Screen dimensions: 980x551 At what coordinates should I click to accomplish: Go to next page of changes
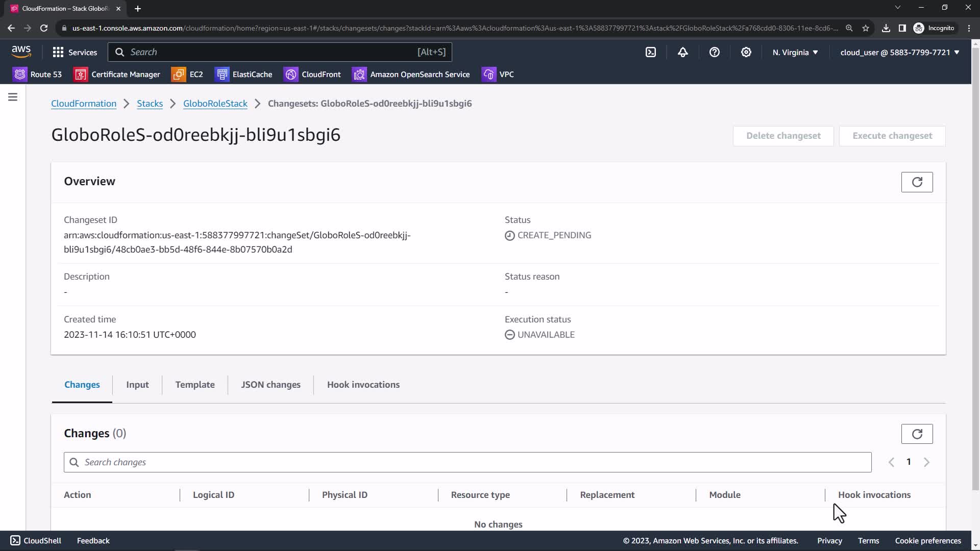tap(926, 462)
